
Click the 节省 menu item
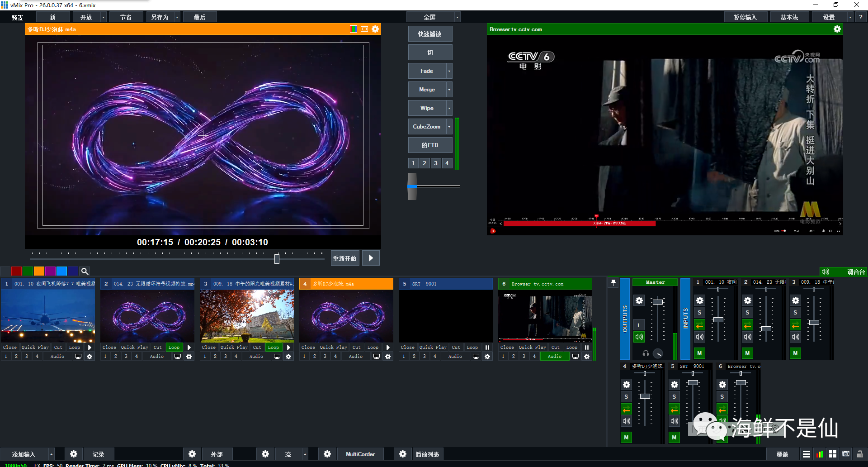point(126,17)
